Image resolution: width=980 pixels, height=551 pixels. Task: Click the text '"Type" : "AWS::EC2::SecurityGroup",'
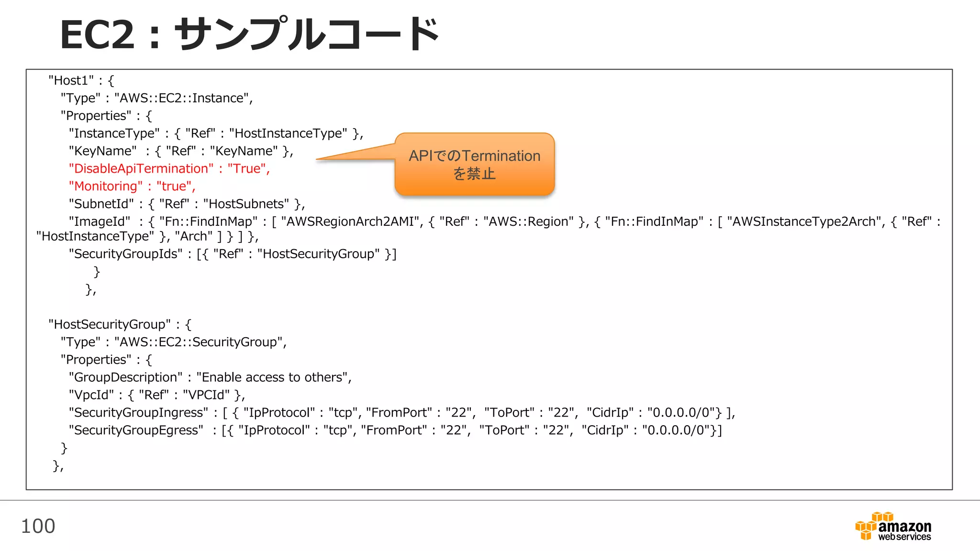(x=174, y=342)
